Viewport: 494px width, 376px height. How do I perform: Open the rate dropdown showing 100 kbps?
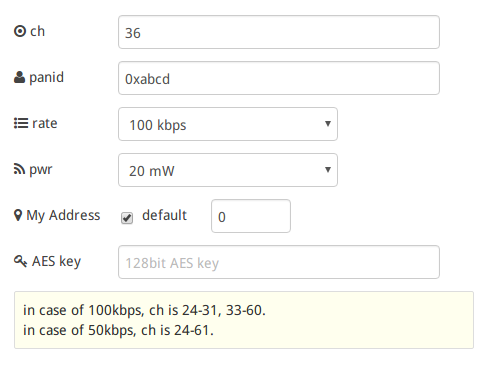point(228,124)
